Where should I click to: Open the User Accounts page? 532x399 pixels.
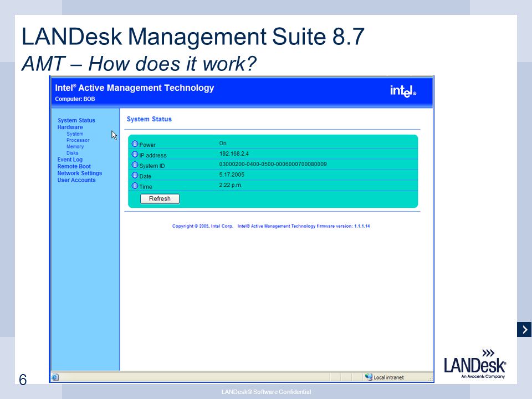pyautogui.click(x=76, y=180)
